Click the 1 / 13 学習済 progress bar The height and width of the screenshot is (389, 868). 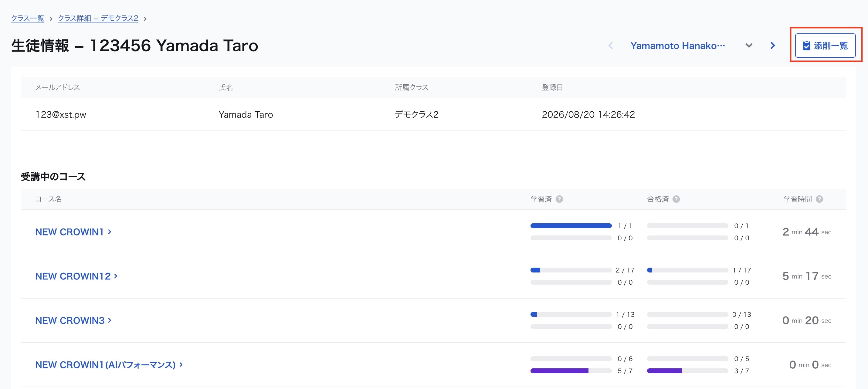(571, 314)
